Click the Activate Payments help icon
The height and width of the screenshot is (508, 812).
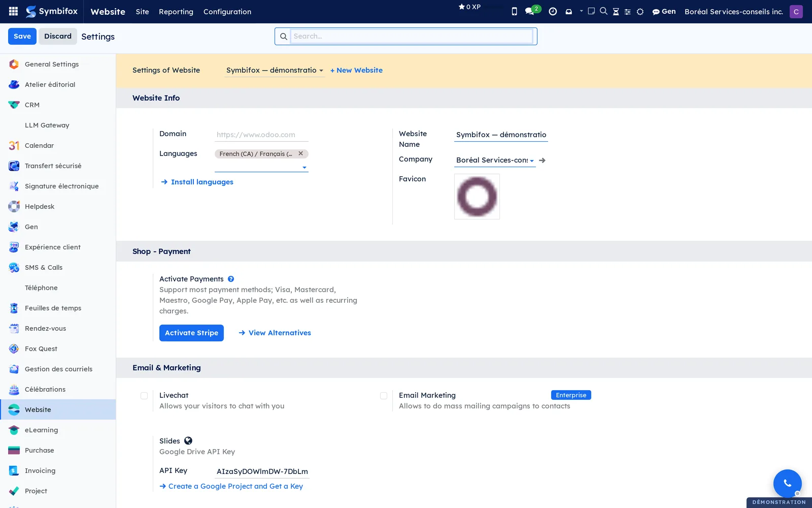tap(231, 279)
